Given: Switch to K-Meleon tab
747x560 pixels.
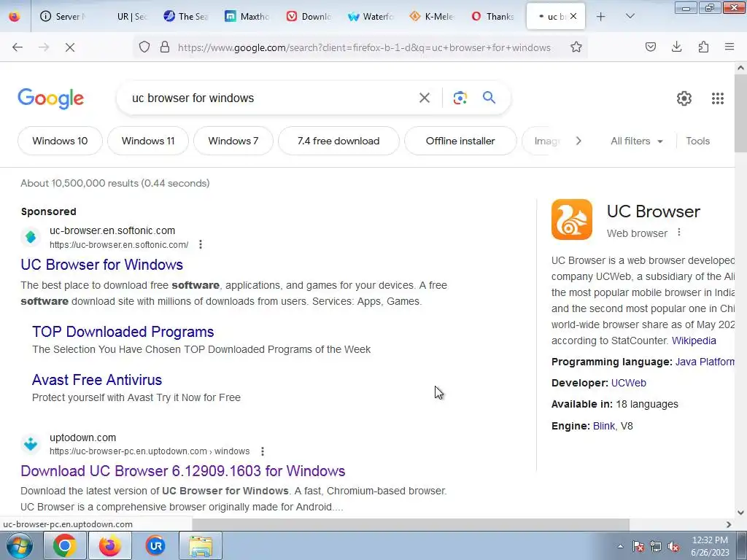Looking at the screenshot, I should [x=432, y=17].
